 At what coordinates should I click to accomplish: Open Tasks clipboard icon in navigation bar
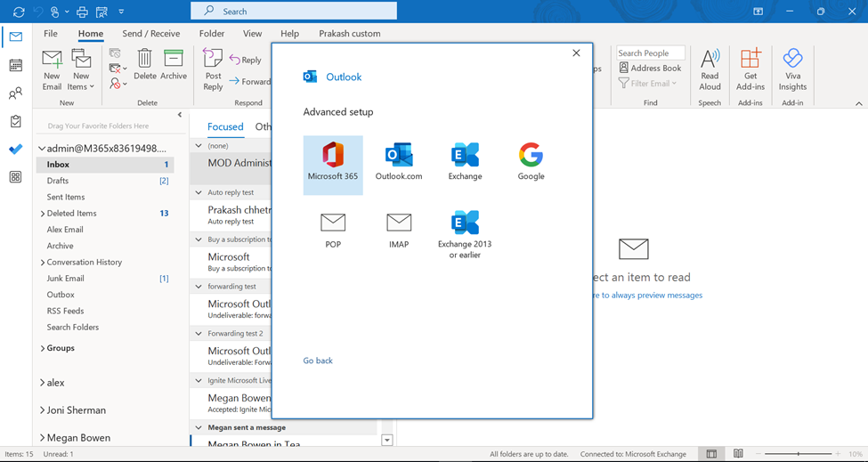coord(16,121)
